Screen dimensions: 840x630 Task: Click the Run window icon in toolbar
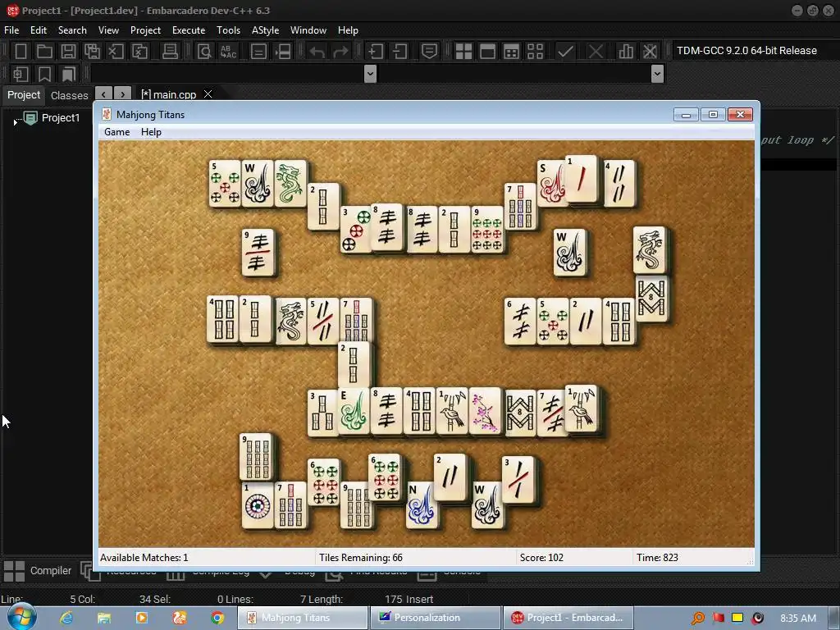pos(487,52)
